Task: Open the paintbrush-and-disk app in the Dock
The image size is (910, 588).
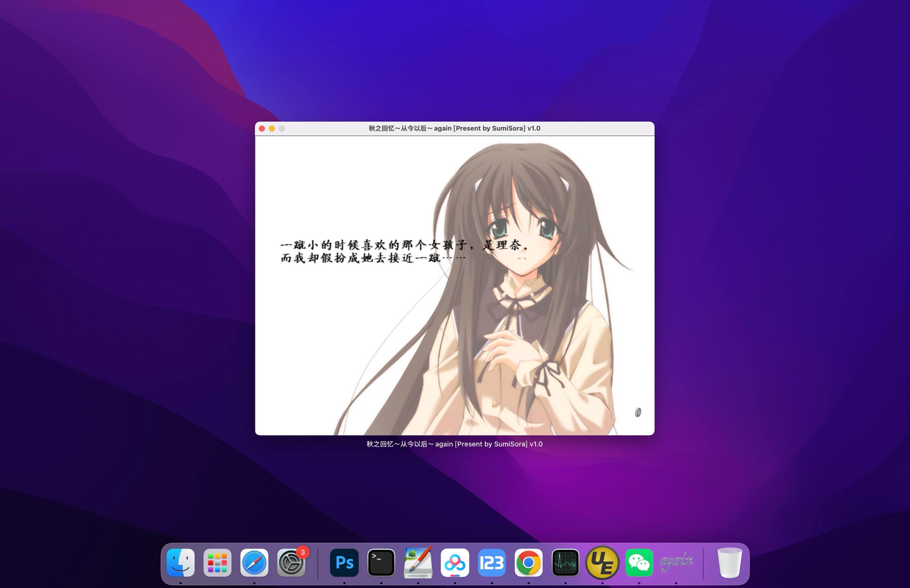Action: [x=418, y=562]
